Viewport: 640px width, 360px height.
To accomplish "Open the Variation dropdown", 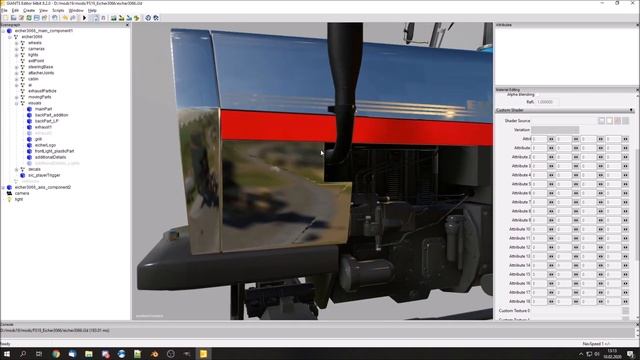I will coord(555,130).
